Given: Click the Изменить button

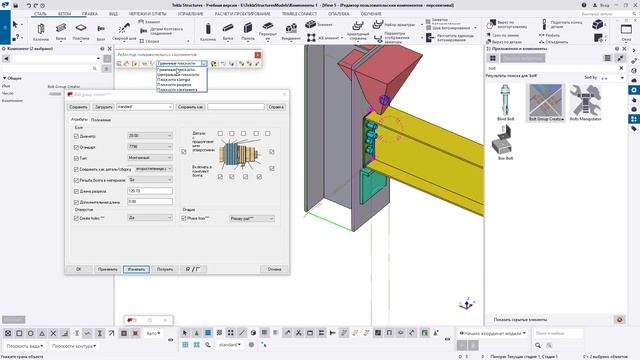Looking at the screenshot, I should [136, 269].
